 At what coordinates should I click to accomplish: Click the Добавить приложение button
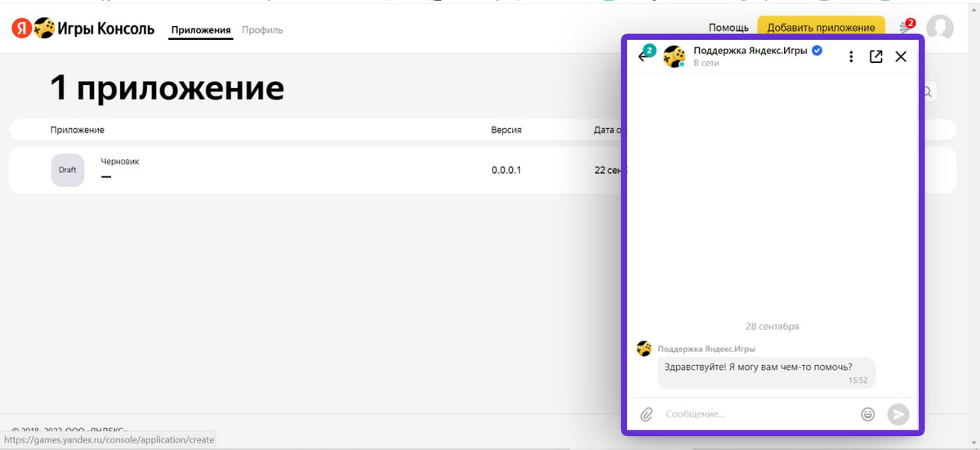[821, 28]
